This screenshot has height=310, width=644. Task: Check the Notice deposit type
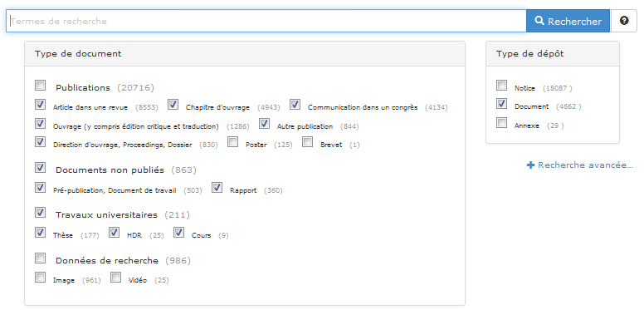point(501,85)
